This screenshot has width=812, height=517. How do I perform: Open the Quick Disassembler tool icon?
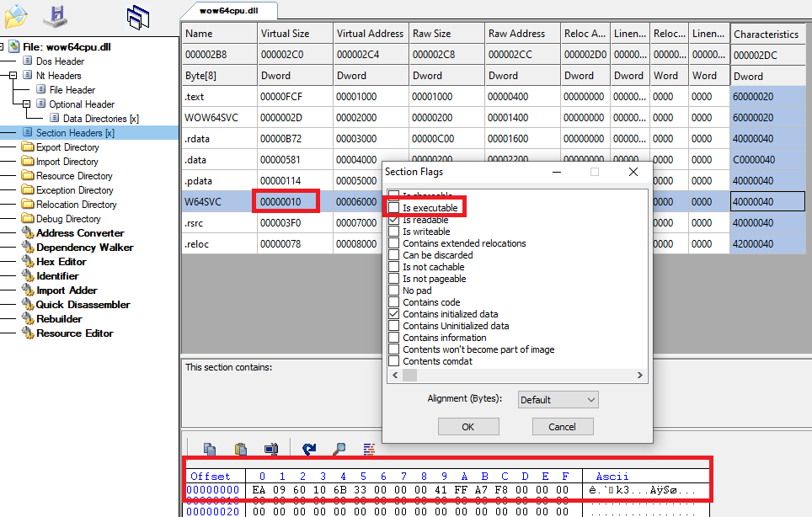coord(28,305)
